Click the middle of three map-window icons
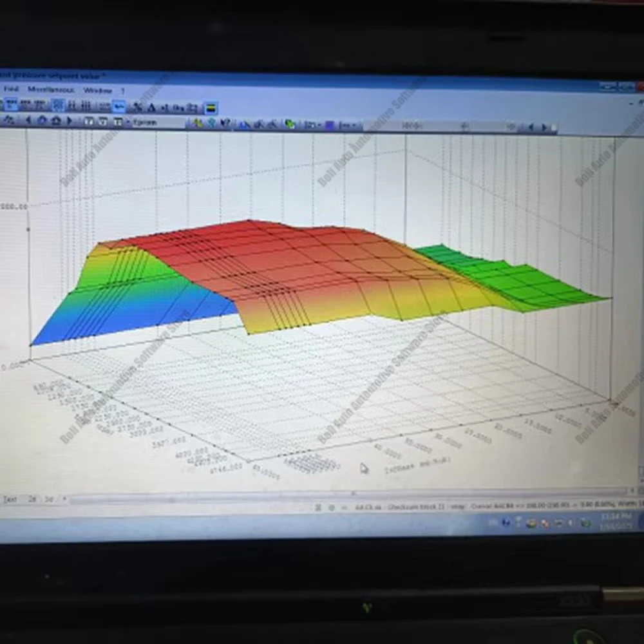The height and width of the screenshot is (644, 644). coord(102,122)
